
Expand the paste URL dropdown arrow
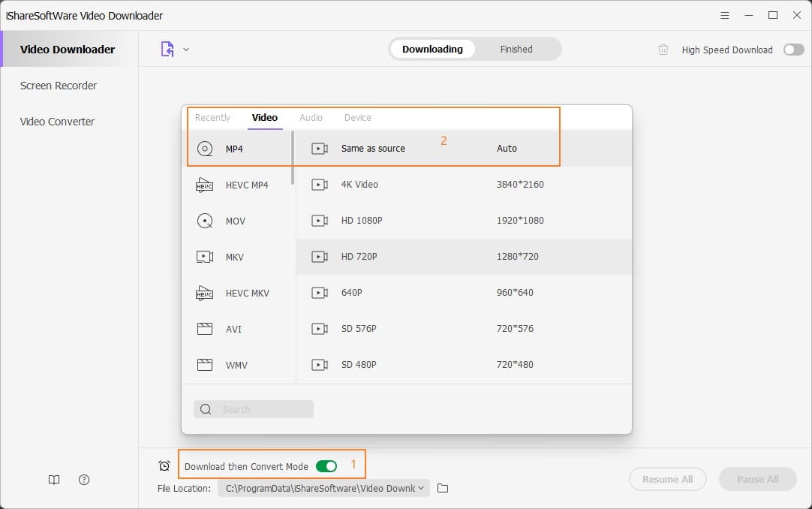click(x=186, y=49)
